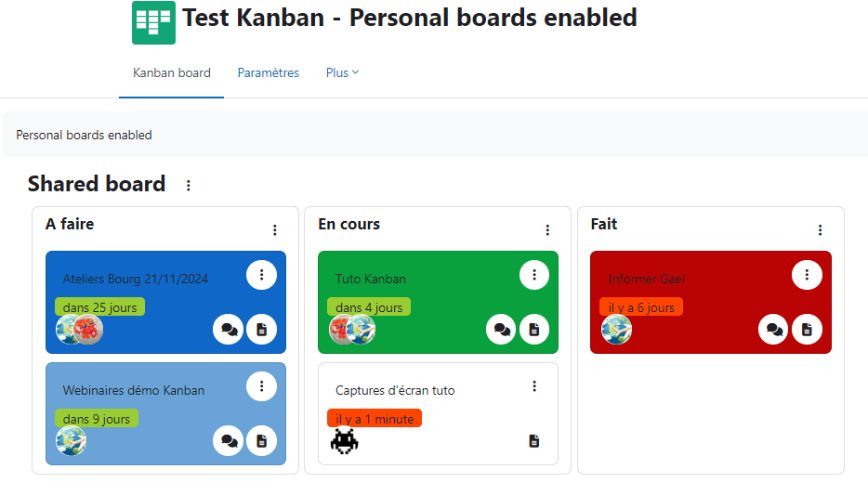Click the pixel alien avatar on Captures card
Screen dimensions: 868x482
(x=345, y=441)
